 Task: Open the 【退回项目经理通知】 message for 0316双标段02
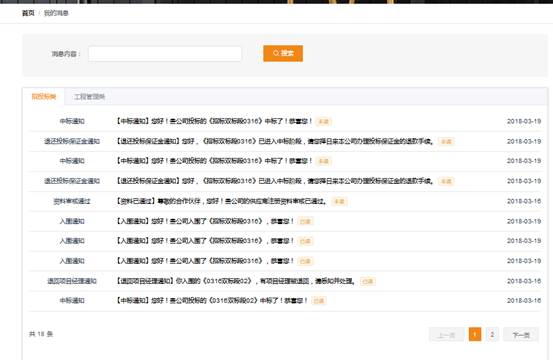point(235,281)
